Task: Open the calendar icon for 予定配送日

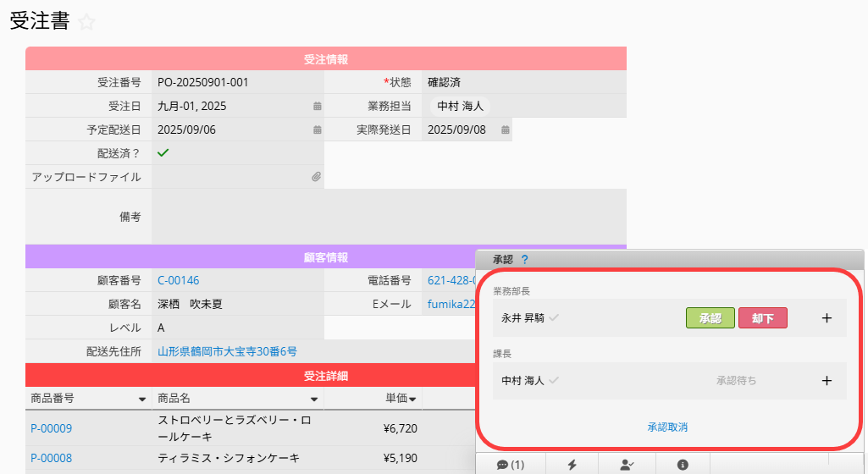Action: [317, 130]
